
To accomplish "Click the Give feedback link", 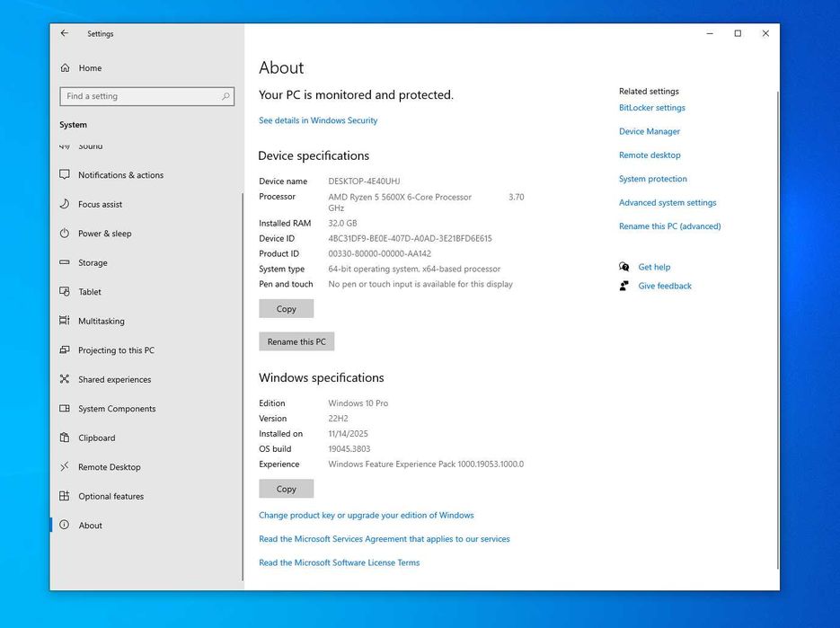I will click(665, 286).
